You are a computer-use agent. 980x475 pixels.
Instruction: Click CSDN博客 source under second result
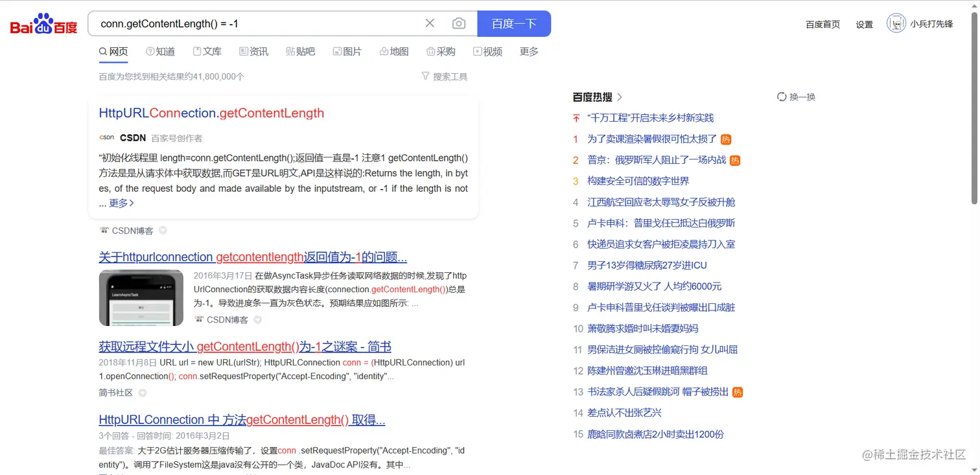tap(227, 320)
